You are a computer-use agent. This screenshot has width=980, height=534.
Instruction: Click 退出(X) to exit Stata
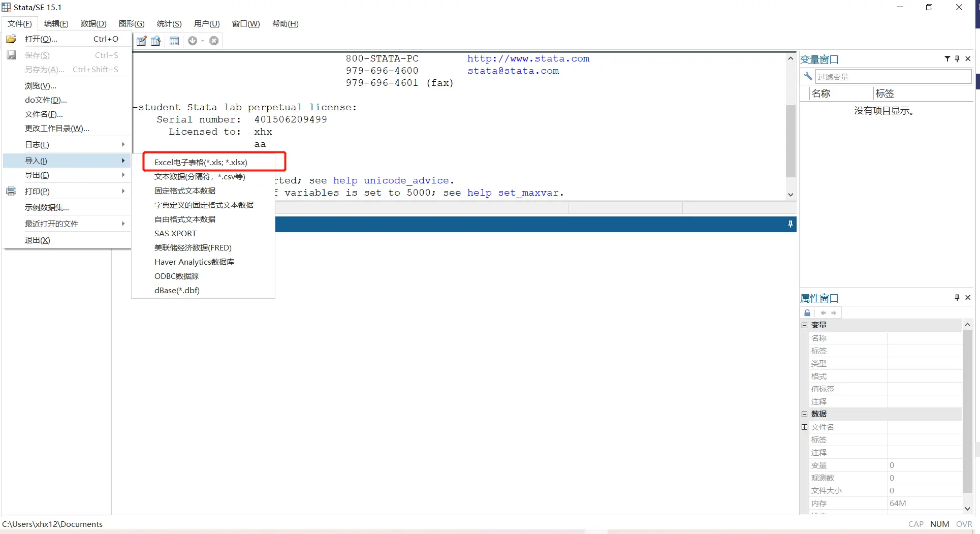(67, 240)
